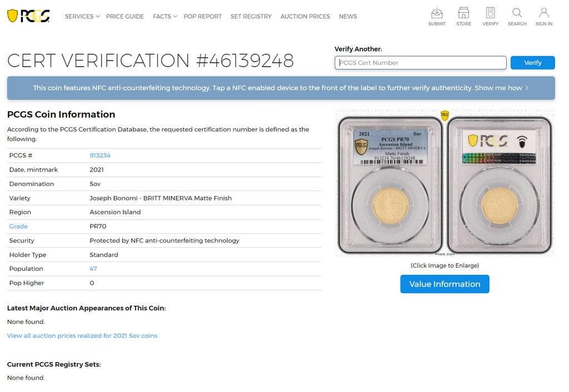This screenshot has width=569, height=392.
Task: Click the PCGS Cert Number input field
Action: tap(421, 63)
